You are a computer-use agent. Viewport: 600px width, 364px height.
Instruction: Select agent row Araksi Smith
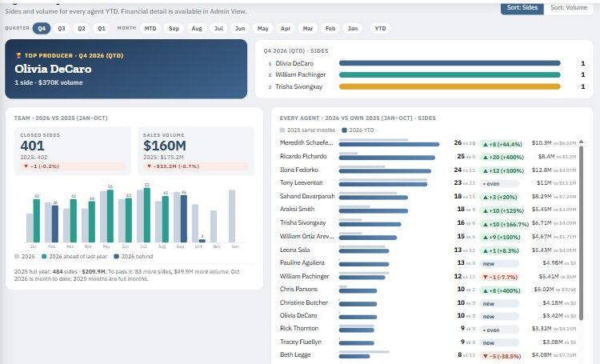coord(428,210)
